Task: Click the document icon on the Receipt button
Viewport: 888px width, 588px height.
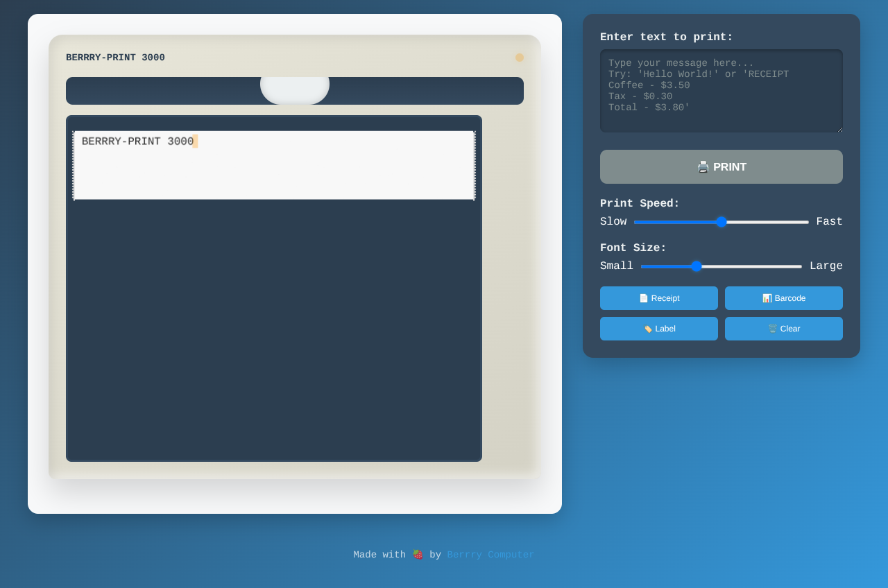Action: coord(644,297)
